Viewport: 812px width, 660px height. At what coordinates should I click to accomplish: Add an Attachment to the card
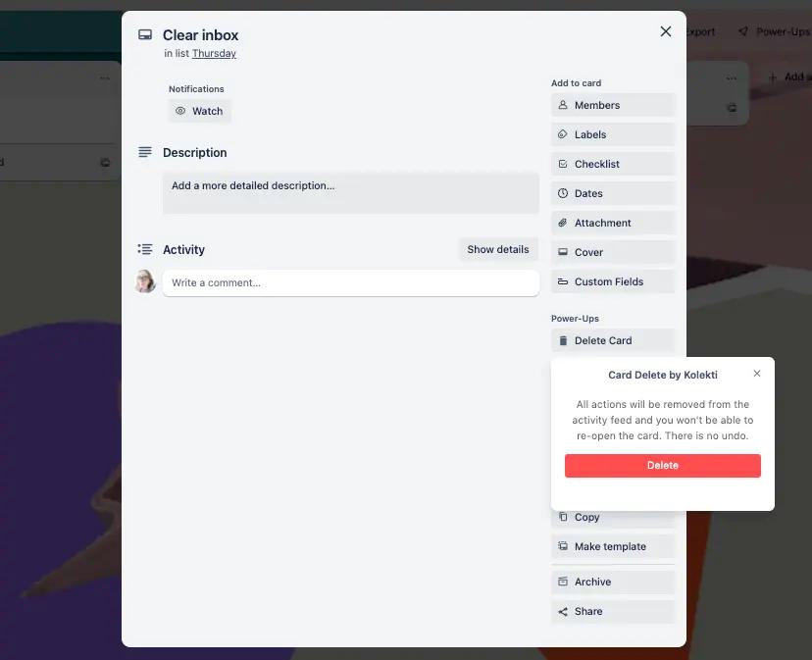[613, 223]
